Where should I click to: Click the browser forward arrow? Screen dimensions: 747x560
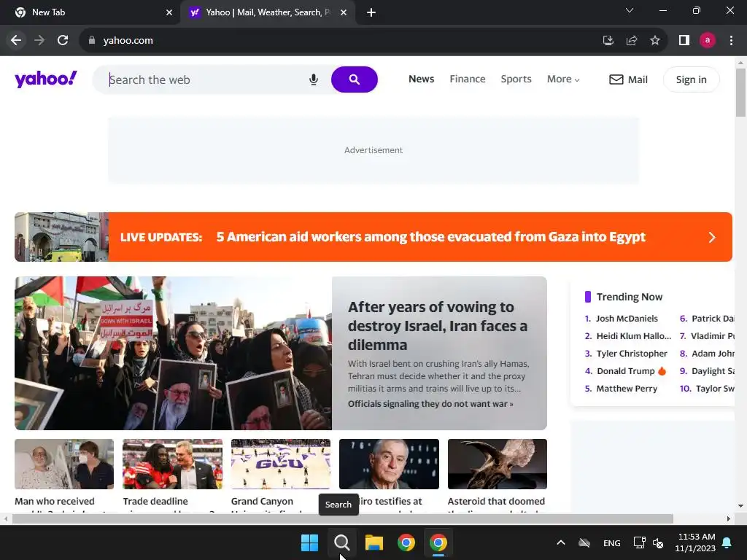point(39,41)
